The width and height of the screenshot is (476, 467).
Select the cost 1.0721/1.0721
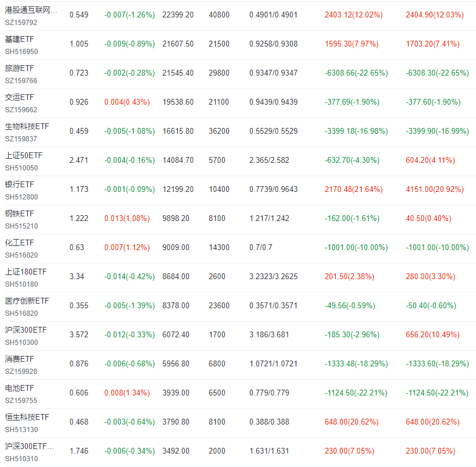point(274,363)
